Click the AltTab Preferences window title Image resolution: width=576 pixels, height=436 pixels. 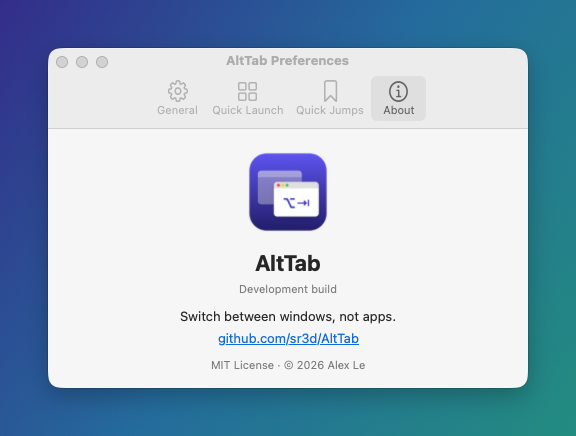click(x=287, y=61)
